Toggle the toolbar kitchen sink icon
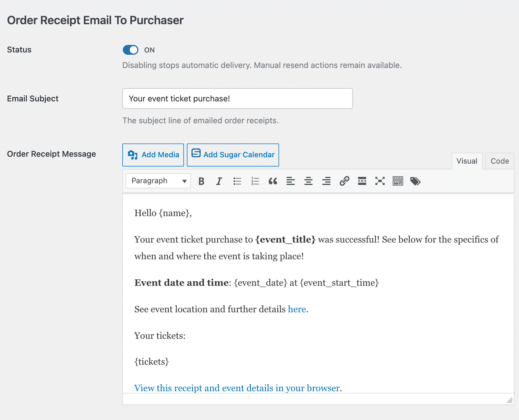Image resolution: width=519 pixels, height=420 pixels. pos(398,181)
